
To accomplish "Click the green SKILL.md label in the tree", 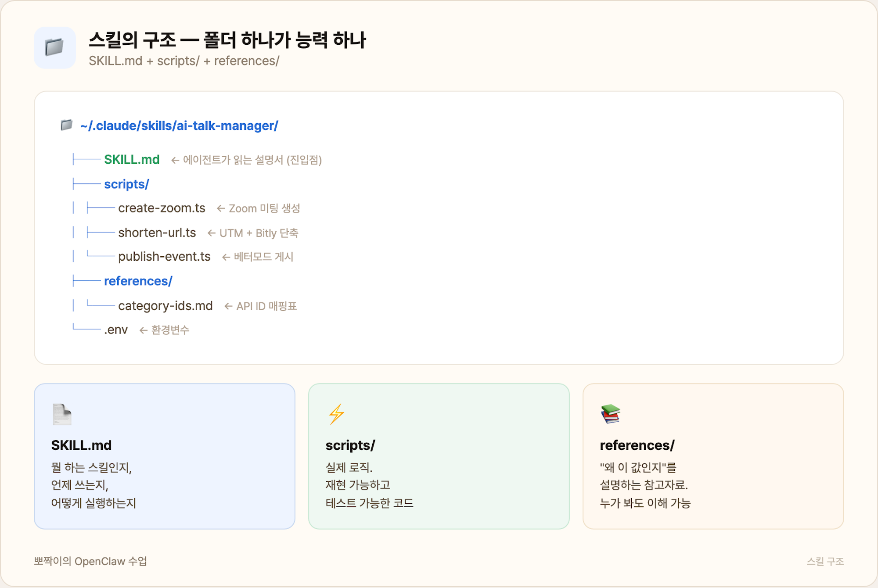I will click(131, 160).
